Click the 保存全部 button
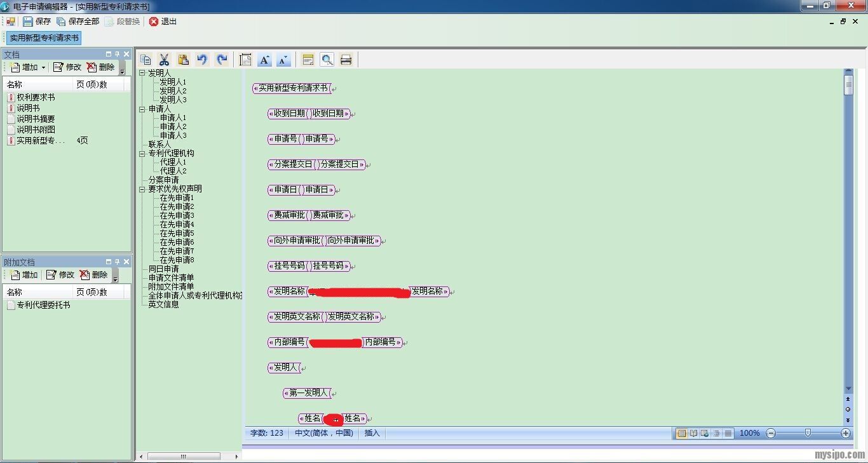 78,22
